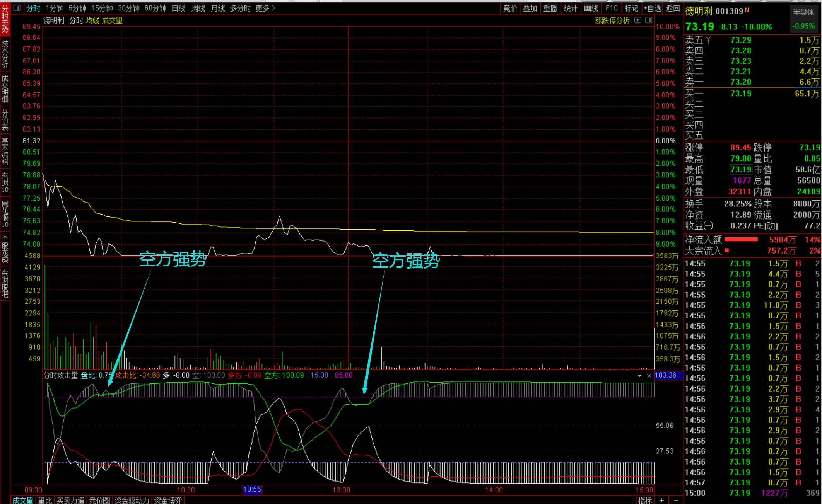Open 成交明细 in left sidebar
The width and height of the screenshot is (822, 504).
tap(5, 89)
